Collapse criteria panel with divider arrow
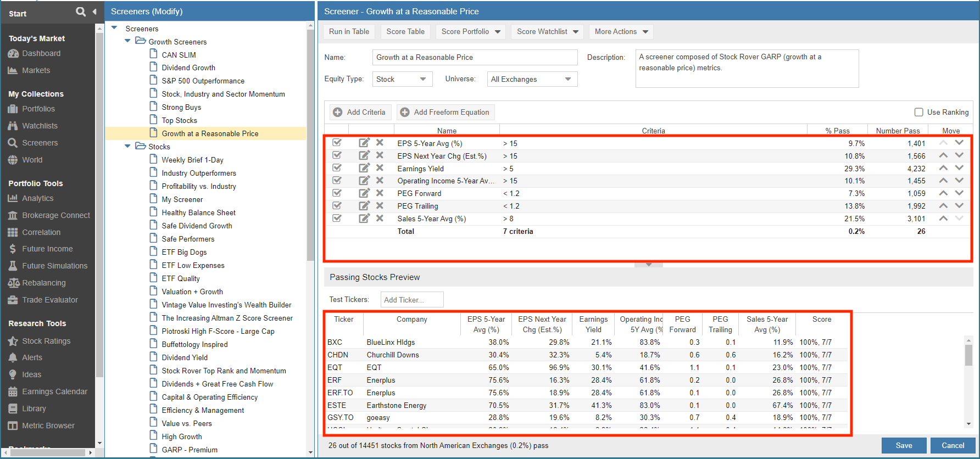Viewport: 980px width, 459px height. 649,265
